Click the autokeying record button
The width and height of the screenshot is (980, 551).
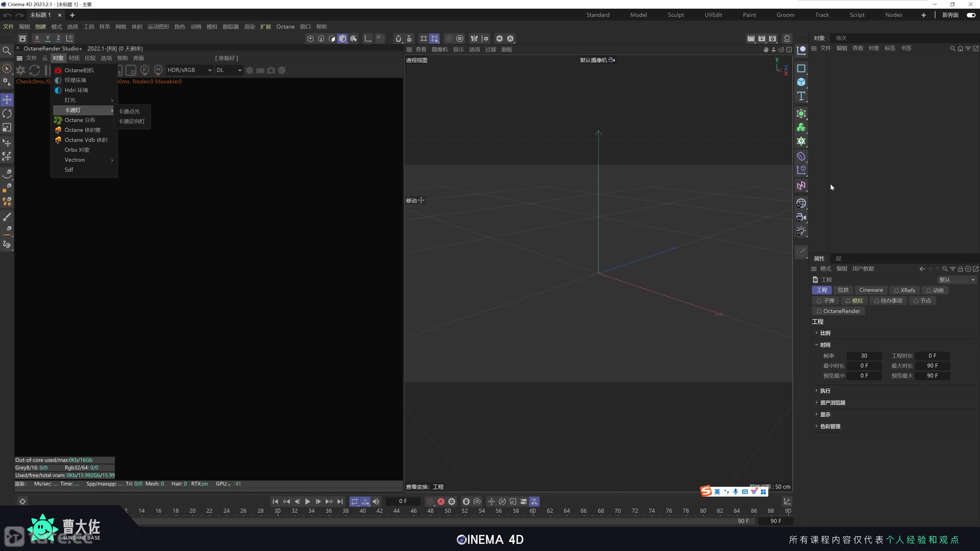click(x=441, y=501)
